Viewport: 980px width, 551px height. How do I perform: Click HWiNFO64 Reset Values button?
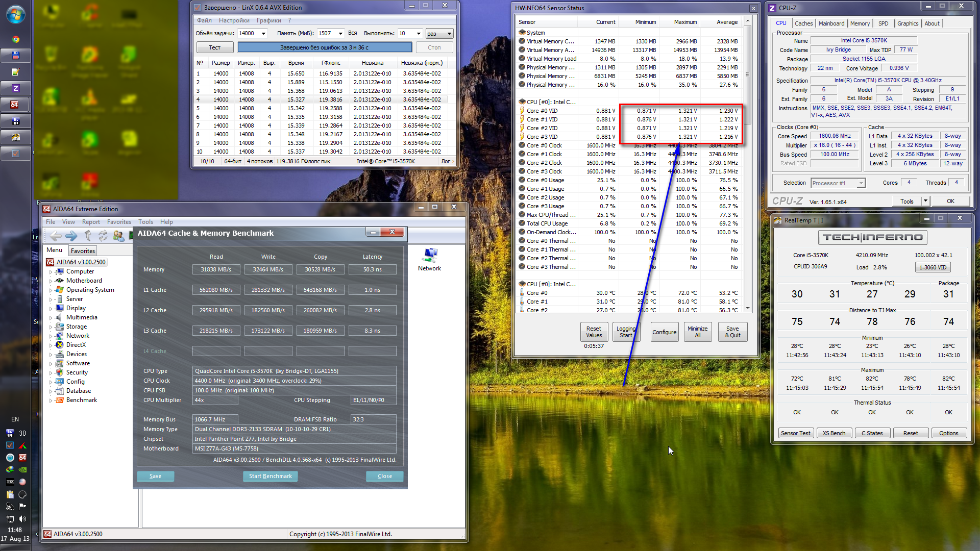[594, 332]
